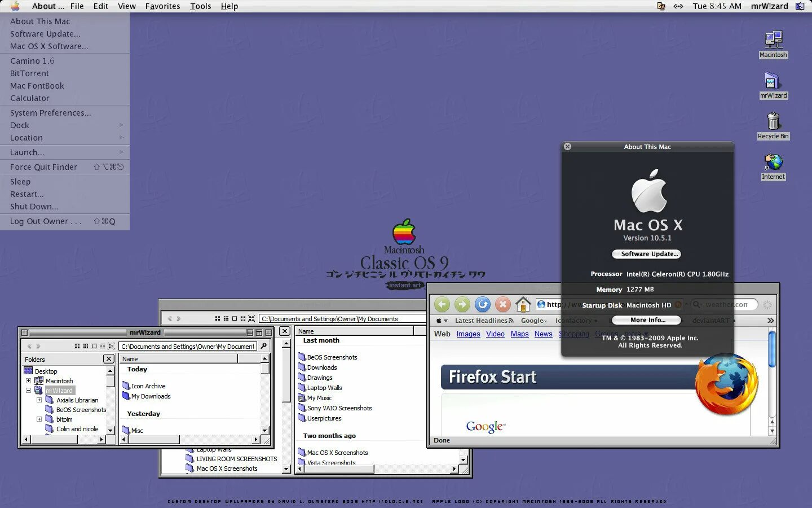The width and height of the screenshot is (812, 508).
Task: Click Name column header in mrW!zard window
Action: [178, 358]
